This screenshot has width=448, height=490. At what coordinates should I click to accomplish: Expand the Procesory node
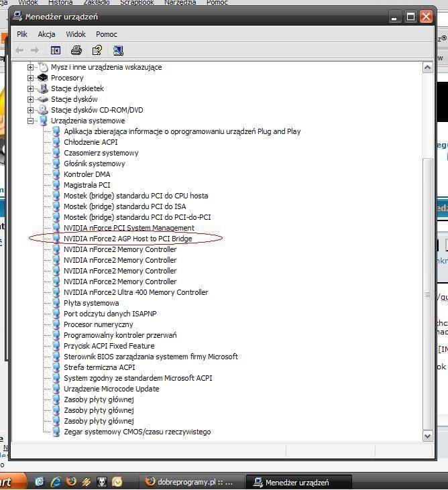point(30,78)
